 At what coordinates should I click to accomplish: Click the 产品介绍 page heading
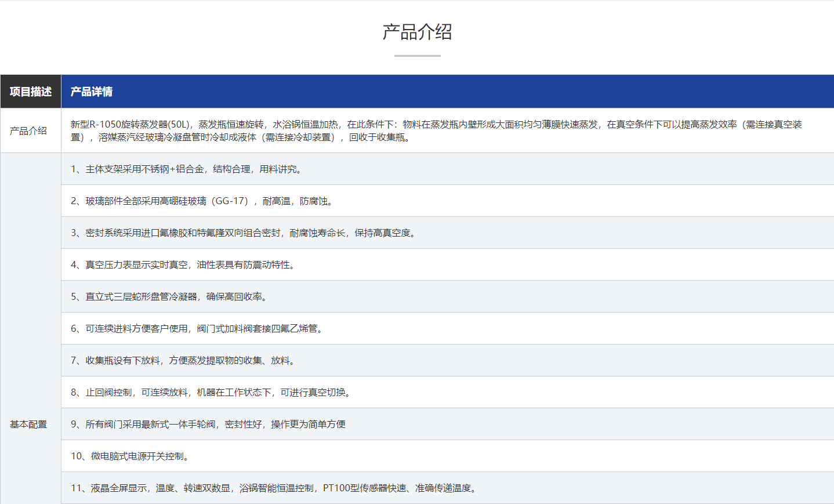[x=417, y=32]
